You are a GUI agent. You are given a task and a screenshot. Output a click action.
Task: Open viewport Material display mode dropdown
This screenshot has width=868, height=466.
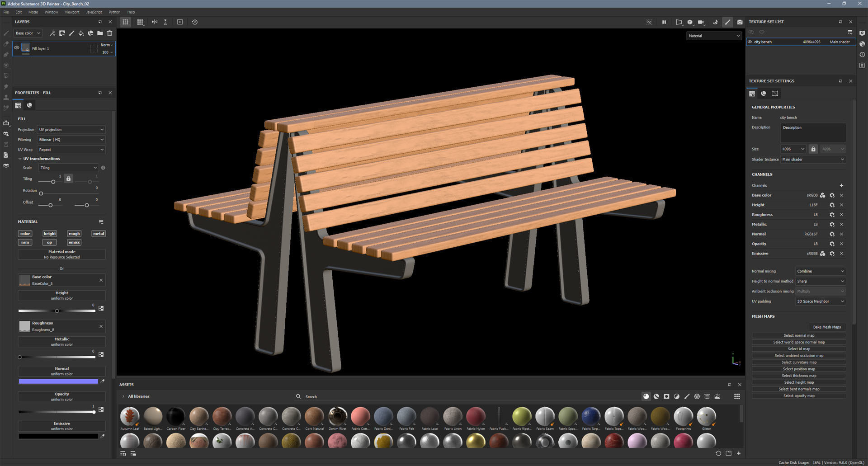tap(714, 36)
